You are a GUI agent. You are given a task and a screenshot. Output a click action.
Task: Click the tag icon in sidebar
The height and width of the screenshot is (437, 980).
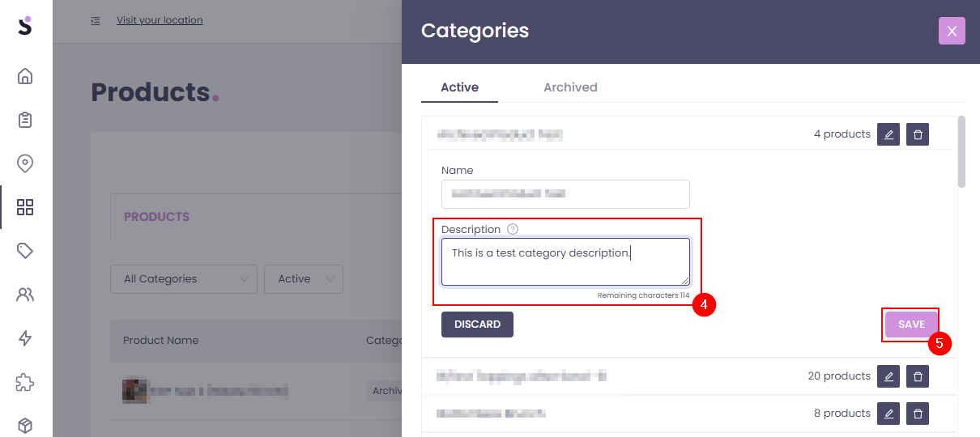point(25,251)
